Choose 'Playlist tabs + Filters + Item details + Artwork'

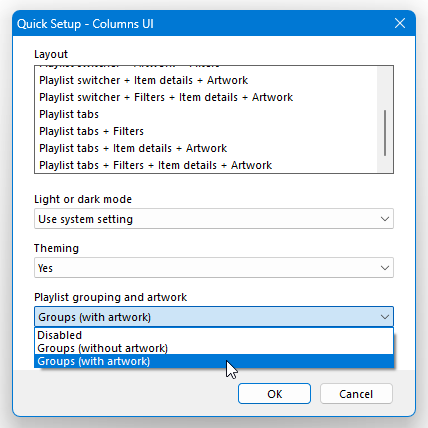click(206, 165)
